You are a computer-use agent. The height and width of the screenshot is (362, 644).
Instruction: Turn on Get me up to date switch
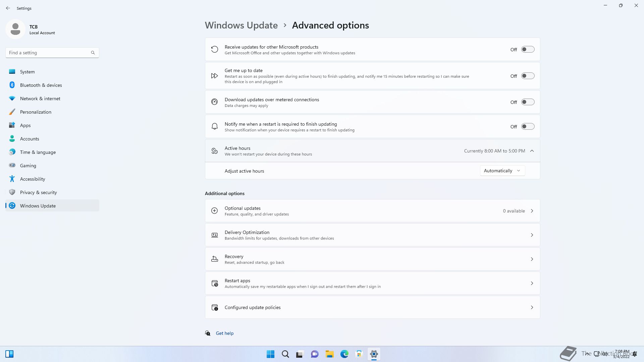point(528,76)
